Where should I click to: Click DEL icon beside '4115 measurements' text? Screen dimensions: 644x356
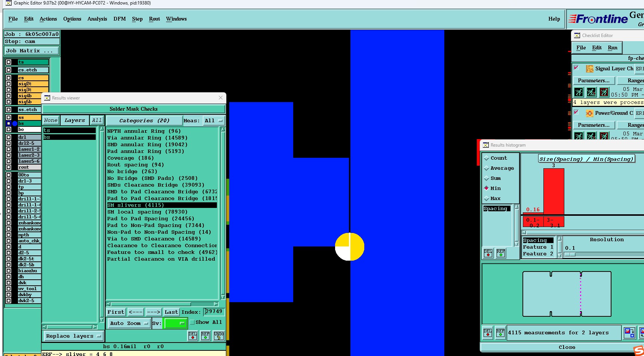pos(488,332)
